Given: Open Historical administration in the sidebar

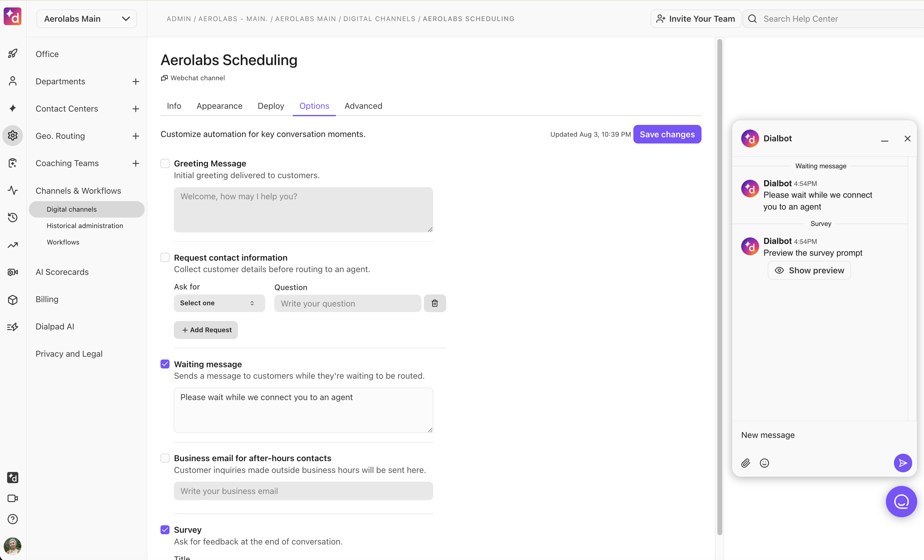Looking at the screenshot, I should (85, 225).
